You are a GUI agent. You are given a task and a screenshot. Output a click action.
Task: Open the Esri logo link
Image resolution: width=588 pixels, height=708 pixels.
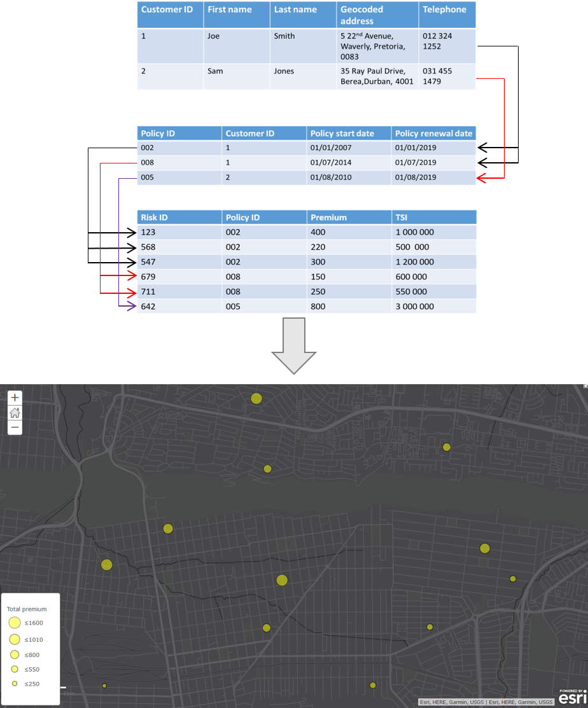click(572, 697)
